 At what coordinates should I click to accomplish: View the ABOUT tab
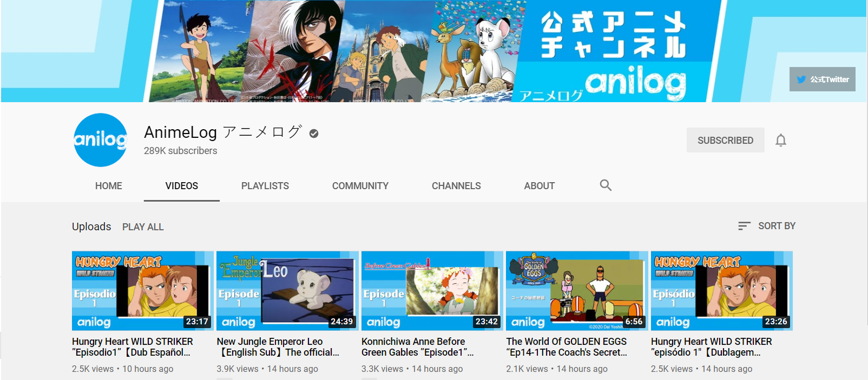coord(540,186)
